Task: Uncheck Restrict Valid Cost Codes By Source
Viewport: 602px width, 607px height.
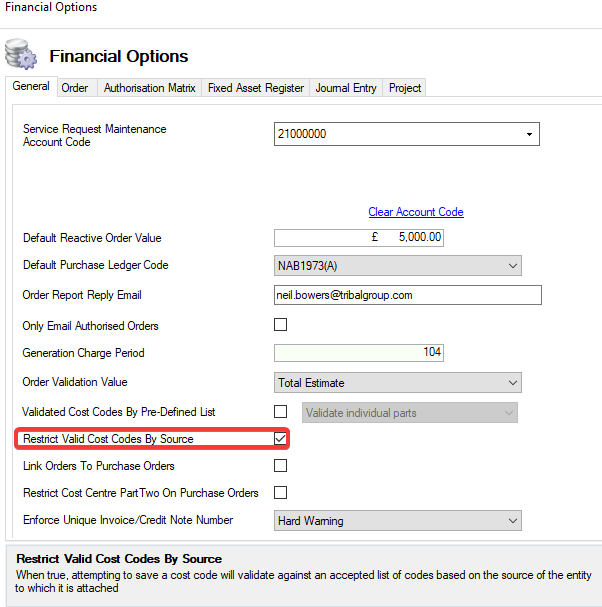Action: click(x=281, y=439)
